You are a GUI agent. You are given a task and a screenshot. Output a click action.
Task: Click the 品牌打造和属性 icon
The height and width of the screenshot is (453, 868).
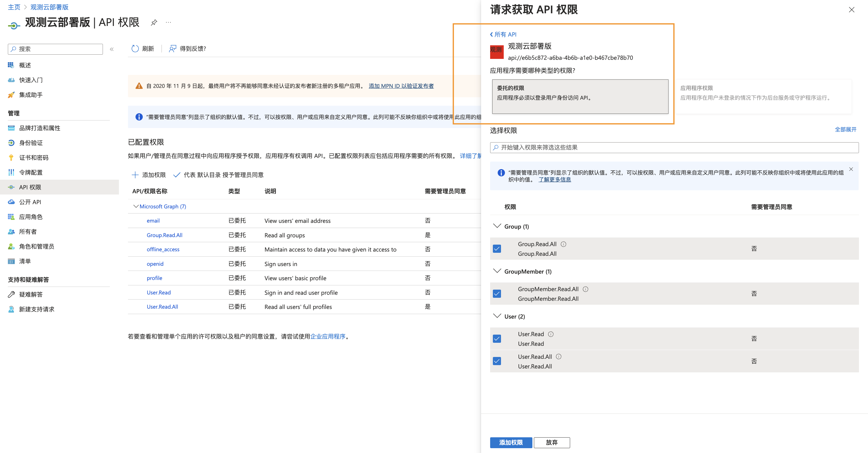click(11, 128)
